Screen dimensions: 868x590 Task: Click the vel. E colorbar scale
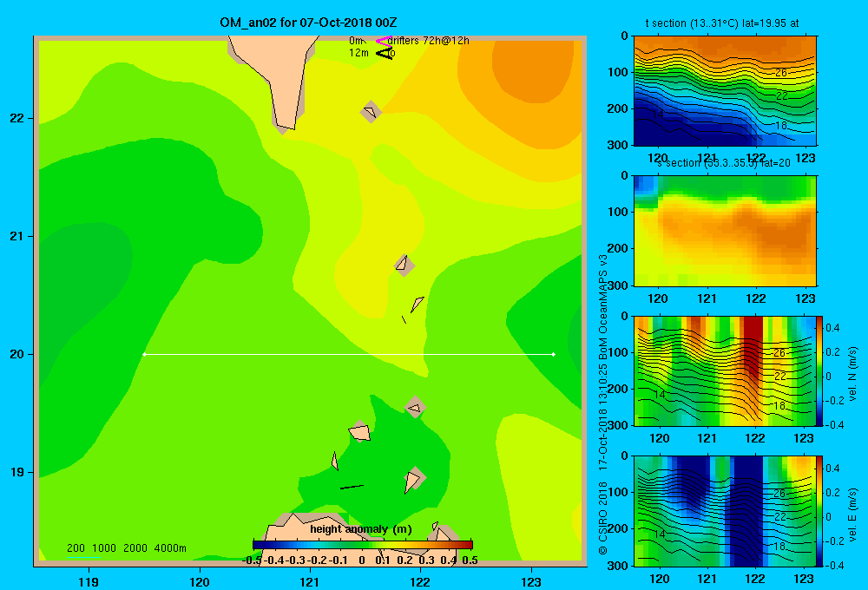point(819,511)
